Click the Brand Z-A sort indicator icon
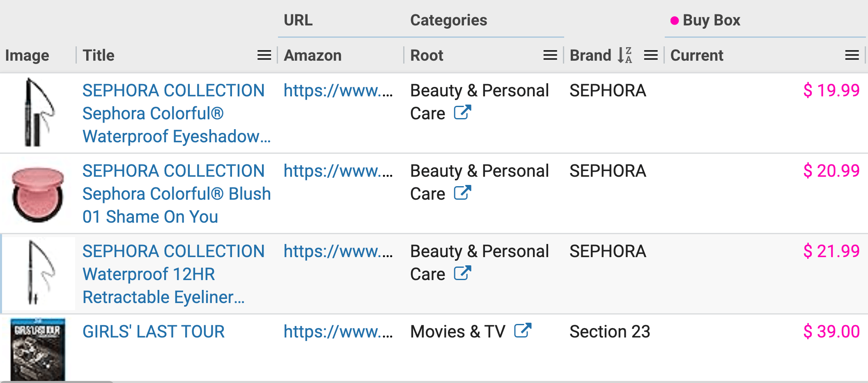 coord(625,55)
